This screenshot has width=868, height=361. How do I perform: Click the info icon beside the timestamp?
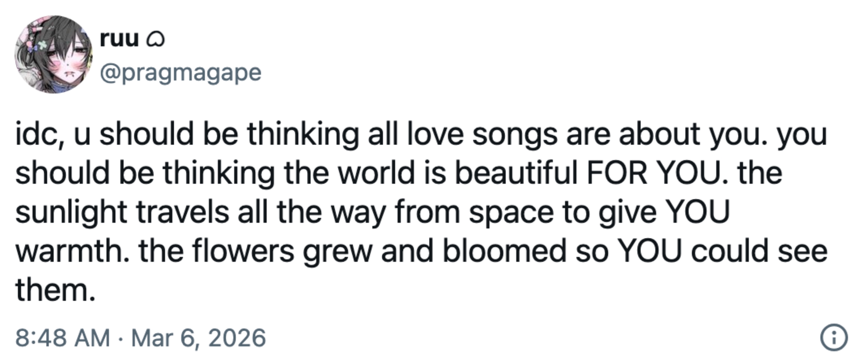tap(834, 337)
